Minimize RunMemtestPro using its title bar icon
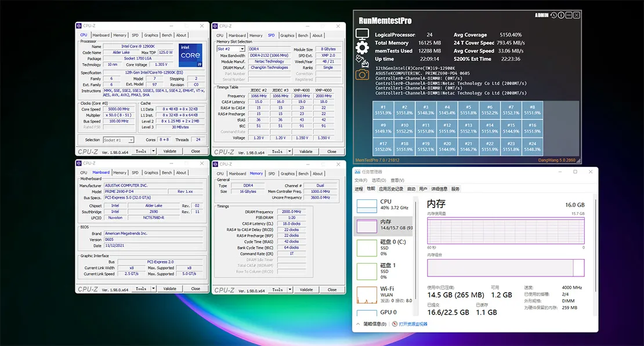644x346 pixels. point(569,15)
